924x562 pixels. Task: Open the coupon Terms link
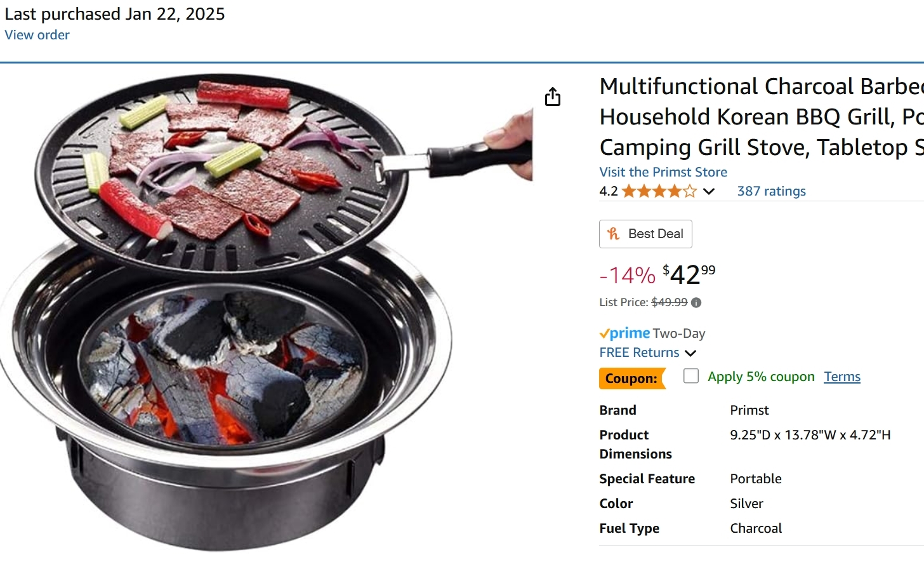tap(842, 377)
